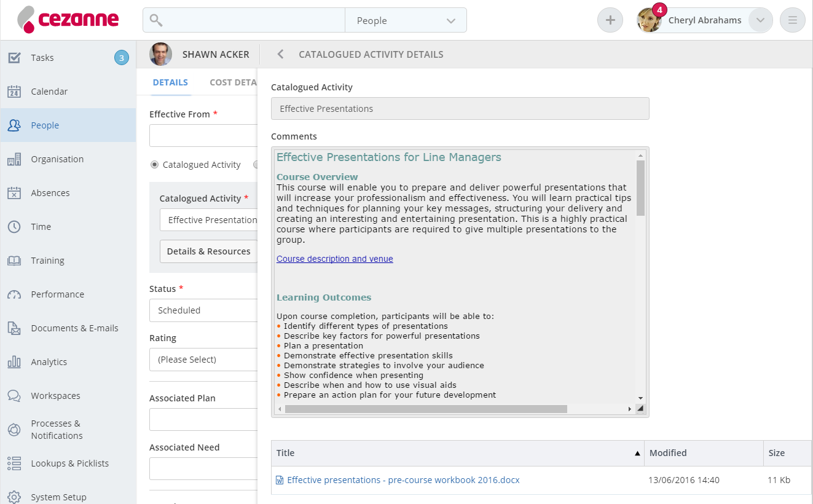The image size is (813, 504).
Task: Open the Workspaces section
Action: pyautogui.click(x=55, y=395)
